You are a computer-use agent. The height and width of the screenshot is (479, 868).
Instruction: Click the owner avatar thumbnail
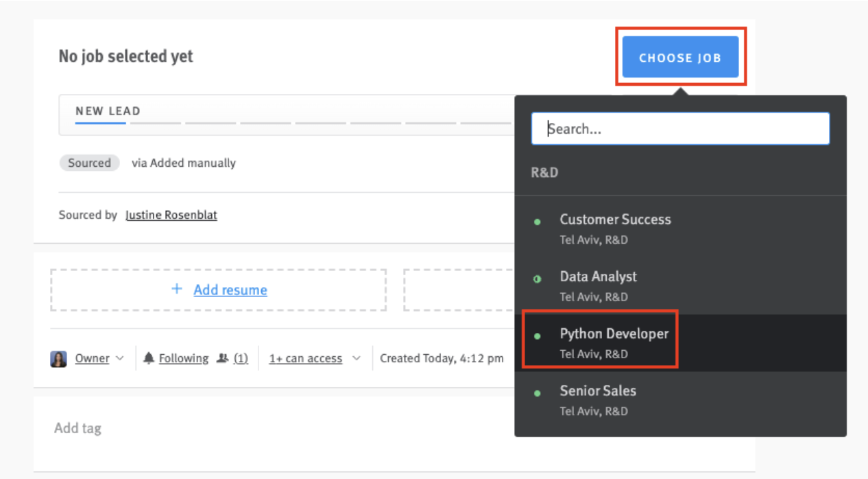pos(59,358)
